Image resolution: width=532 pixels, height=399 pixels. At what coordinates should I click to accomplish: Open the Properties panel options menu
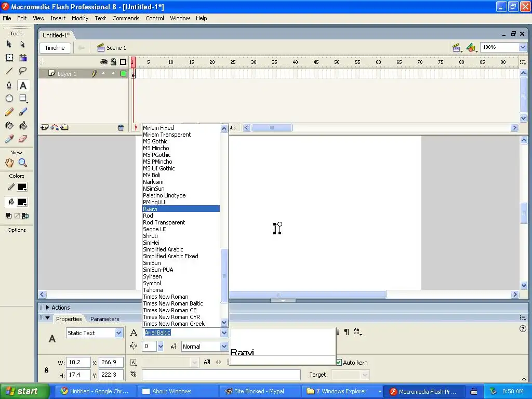523,318
